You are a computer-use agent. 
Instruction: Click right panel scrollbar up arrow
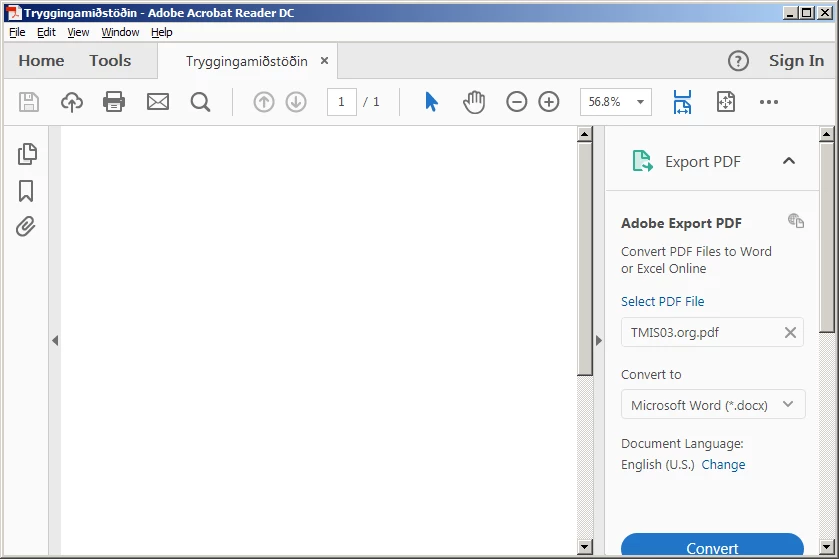(827, 134)
